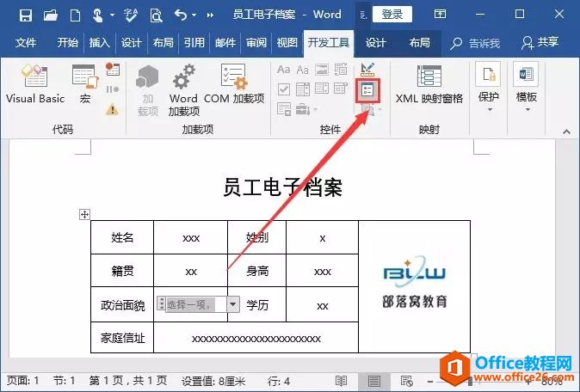Insert Plain Text content control
The width and height of the screenshot is (580, 392).
click(303, 70)
